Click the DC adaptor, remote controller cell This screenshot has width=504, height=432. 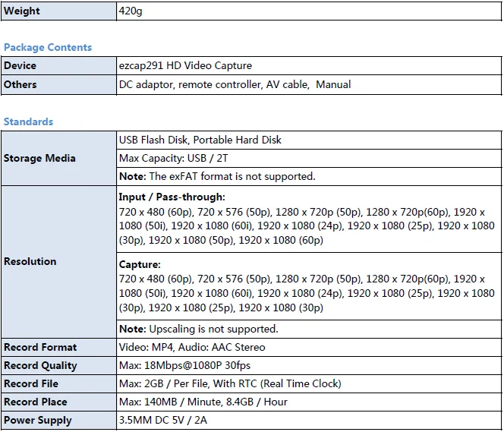pos(235,84)
